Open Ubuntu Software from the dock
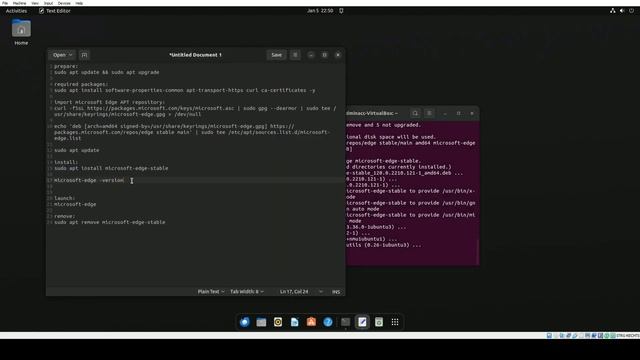 (311, 322)
